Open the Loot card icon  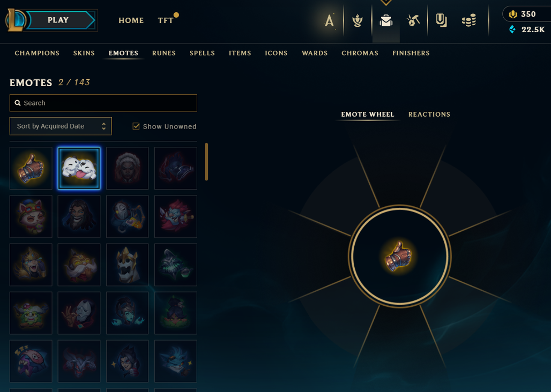point(441,20)
